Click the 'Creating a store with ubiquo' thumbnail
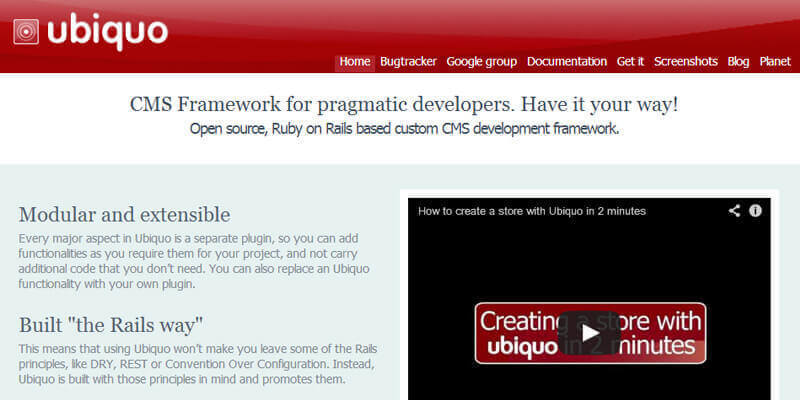 point(590,333)
